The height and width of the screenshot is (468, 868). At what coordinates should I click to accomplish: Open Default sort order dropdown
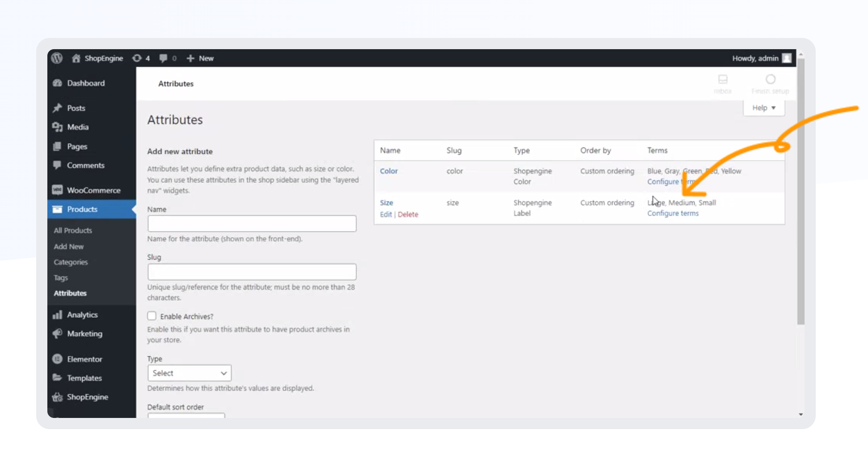(x=186, y=415)
